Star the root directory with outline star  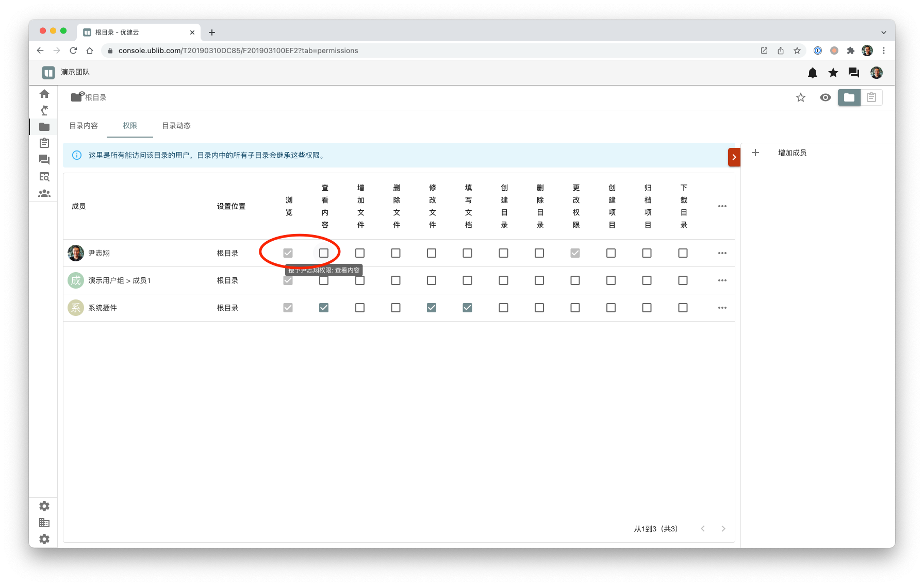tap(800, 97)
